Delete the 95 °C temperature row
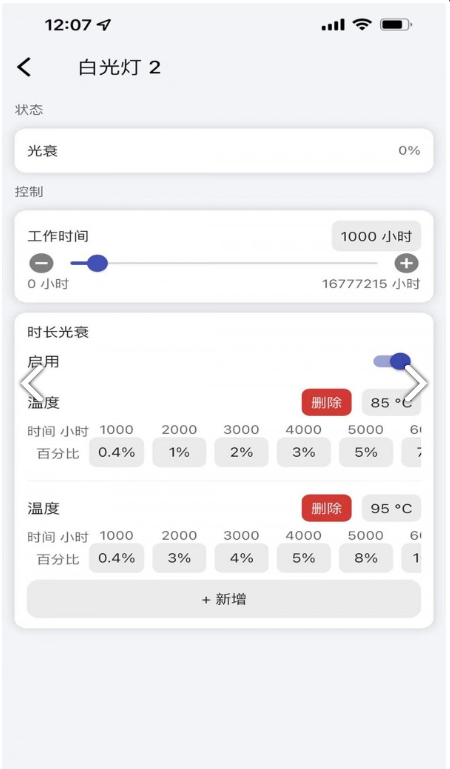 (326, 508)
